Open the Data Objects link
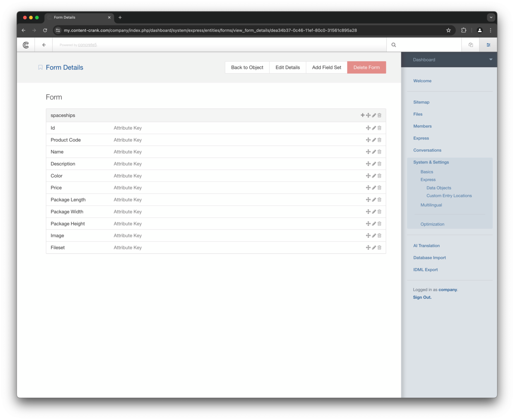Image resolution: width=514 pixels, height=420 pixels. tap(439, 188)
